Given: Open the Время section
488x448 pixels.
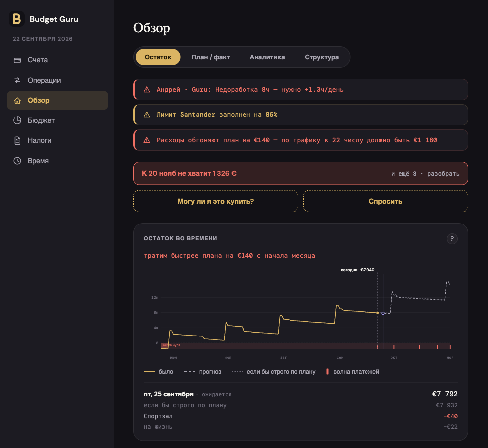Looking at the screenshot, I should click(58, 161).
